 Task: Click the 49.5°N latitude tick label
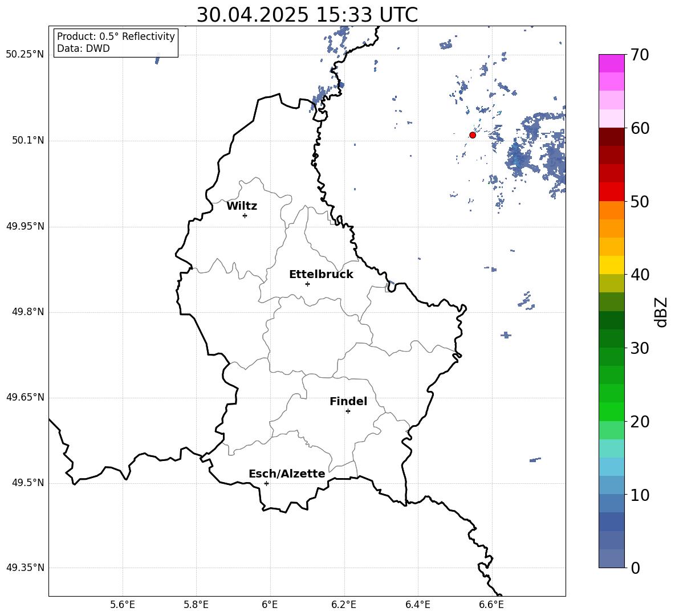[28, 483]
